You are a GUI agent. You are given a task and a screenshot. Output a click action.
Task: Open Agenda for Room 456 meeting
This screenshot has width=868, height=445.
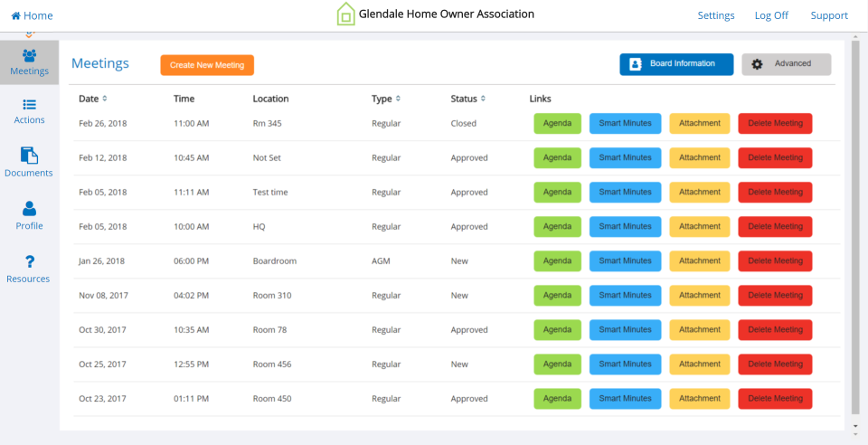pyautogui.click(x=558, y=365)
